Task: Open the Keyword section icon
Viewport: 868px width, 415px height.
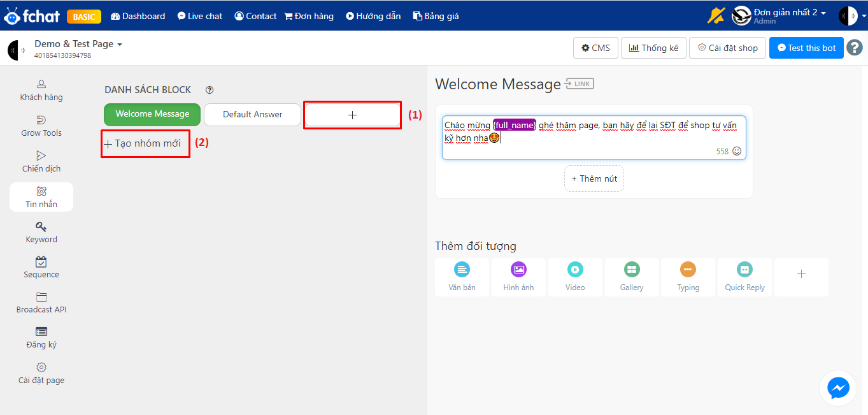Action: pyautogui.click(x=41, y=226)
